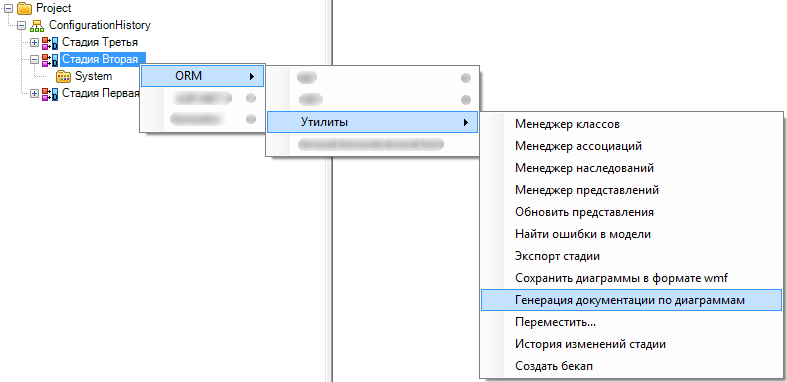Select the Project tree label
Viewport: 787px width, 382px height.
tap(54, 9)
